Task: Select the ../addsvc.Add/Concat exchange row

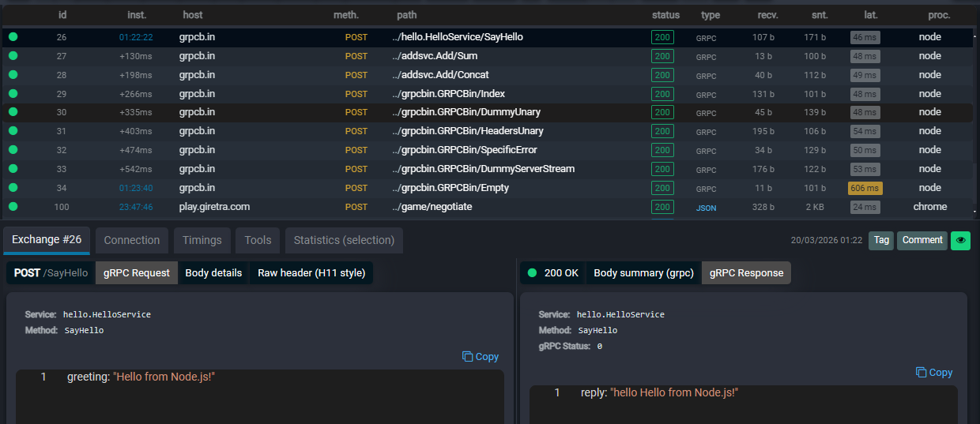Action: point(488,75)
